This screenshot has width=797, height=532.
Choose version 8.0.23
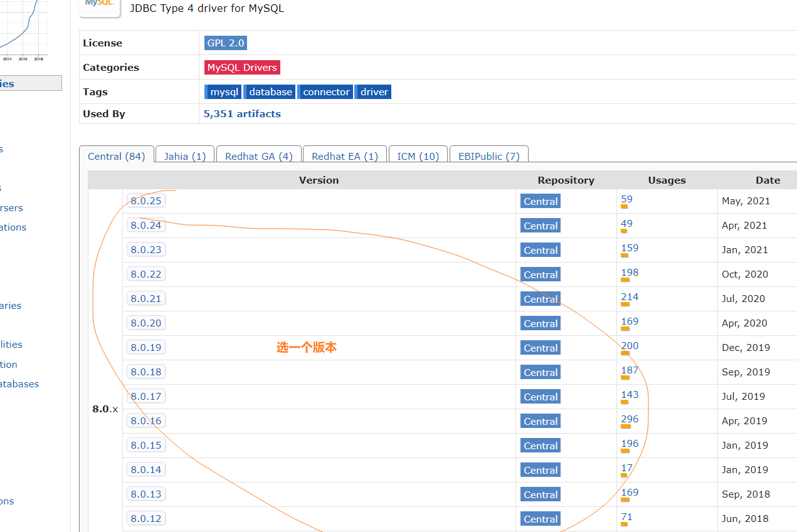pos(146,250)
